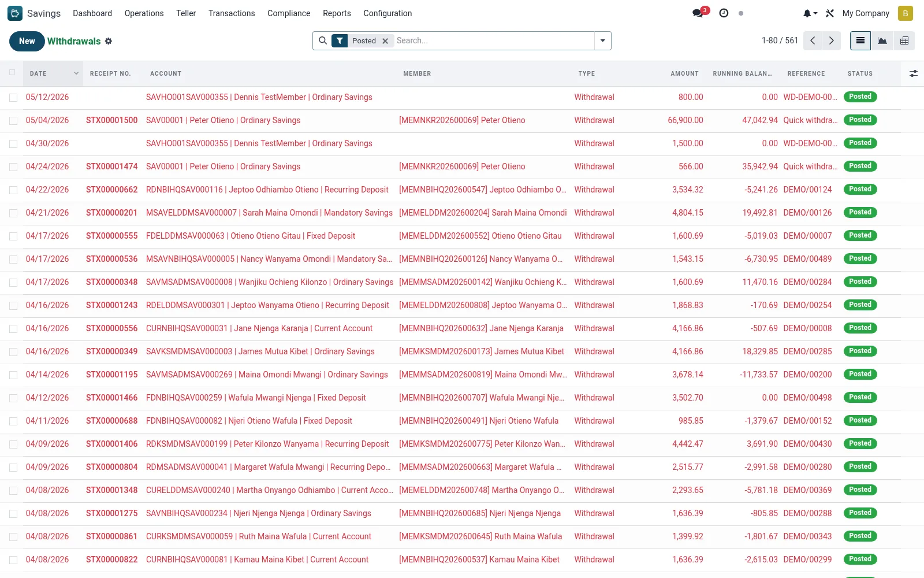The height and width of the screenshot is (578, 924).
Task: Select the 05/12/2026 withdrawal row checkbox
Action: (x=13, y=98)
